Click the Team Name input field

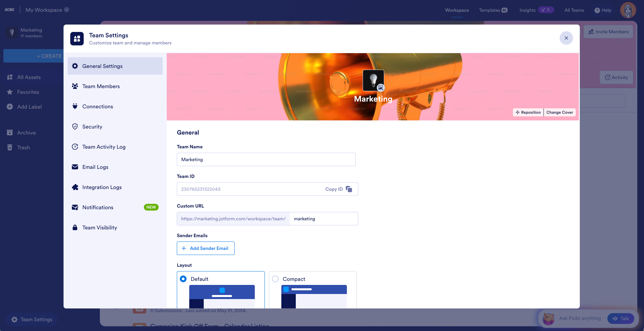click(x=266, y=159)
